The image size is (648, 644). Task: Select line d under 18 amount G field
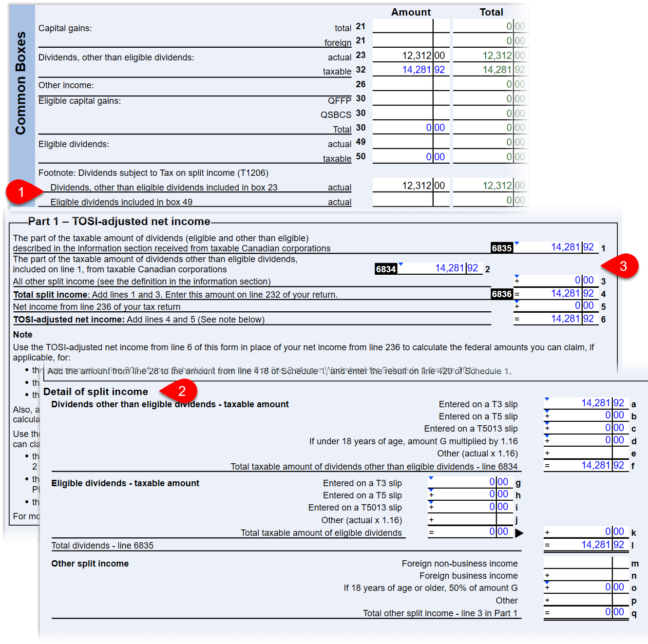(x=586, y=440)
